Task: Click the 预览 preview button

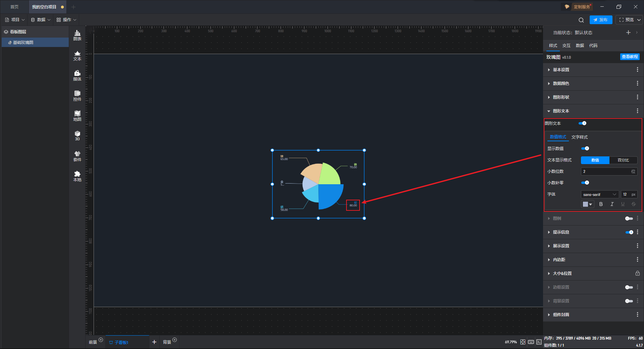Action: click(626, 20)
